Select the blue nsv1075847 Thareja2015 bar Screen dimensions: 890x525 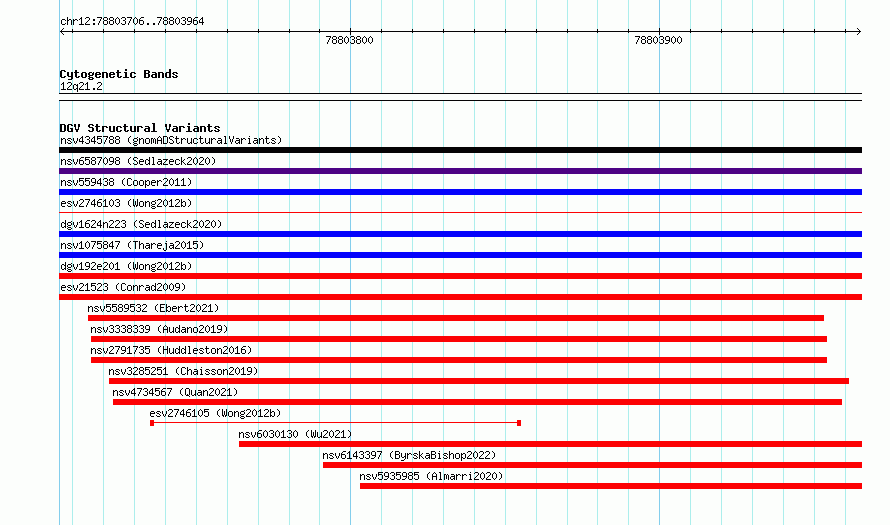pos(460,255)
